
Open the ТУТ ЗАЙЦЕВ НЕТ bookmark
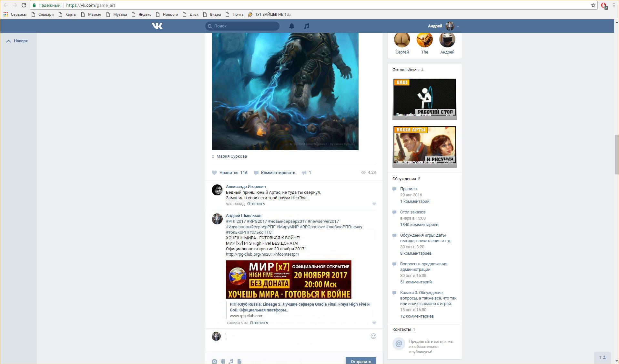(269, 15)
